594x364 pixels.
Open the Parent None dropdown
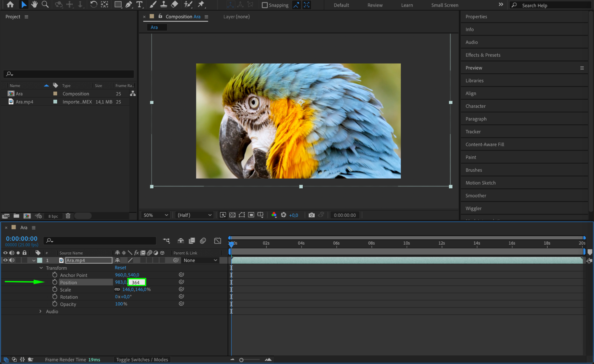click(x=200, y=260)
